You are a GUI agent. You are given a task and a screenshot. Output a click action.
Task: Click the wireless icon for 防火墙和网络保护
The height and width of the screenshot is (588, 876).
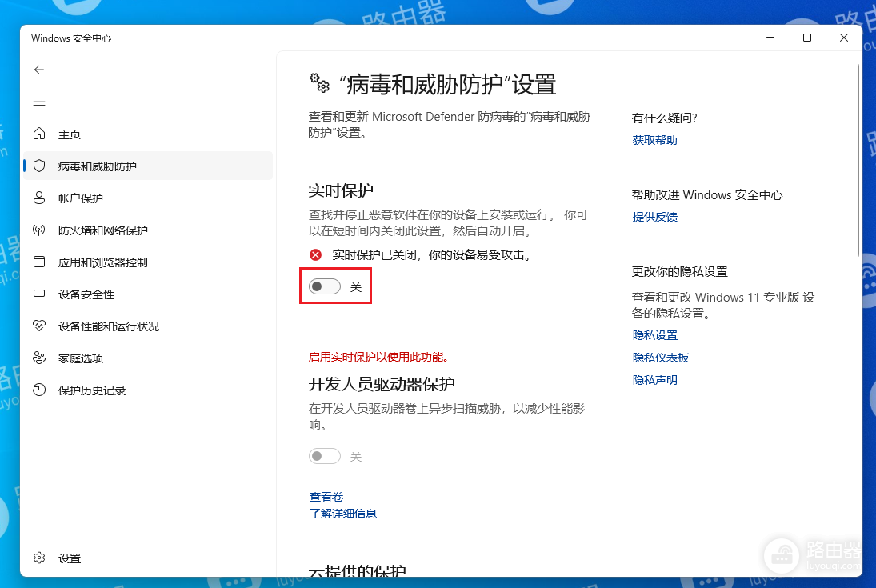click(x=38, y=230)
